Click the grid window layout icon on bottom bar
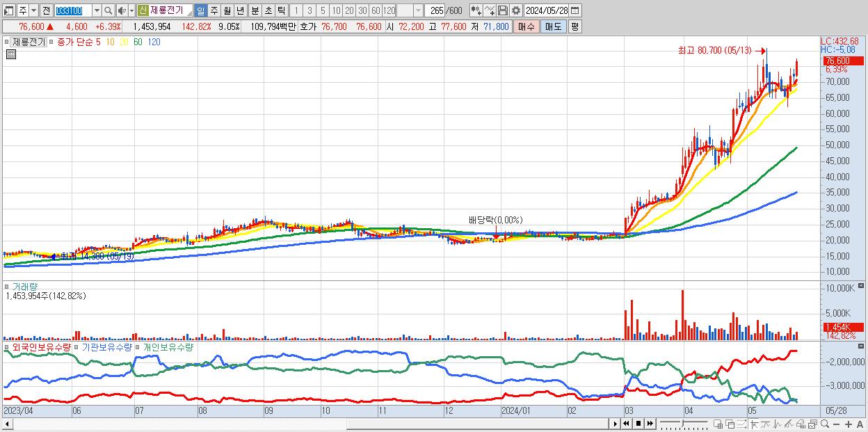Viewport: 868px width, 432px height. tap(718, 424)
